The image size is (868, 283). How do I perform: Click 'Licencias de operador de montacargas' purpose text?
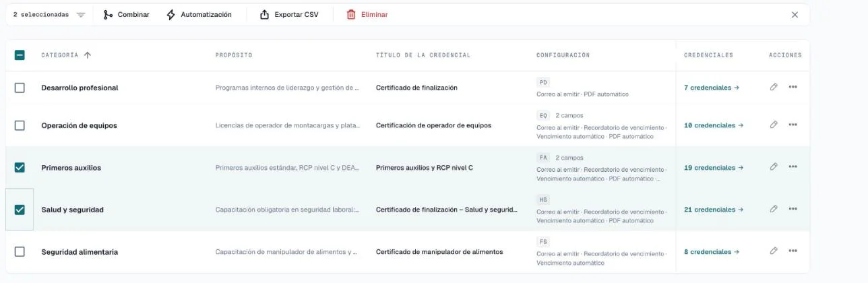288,125
